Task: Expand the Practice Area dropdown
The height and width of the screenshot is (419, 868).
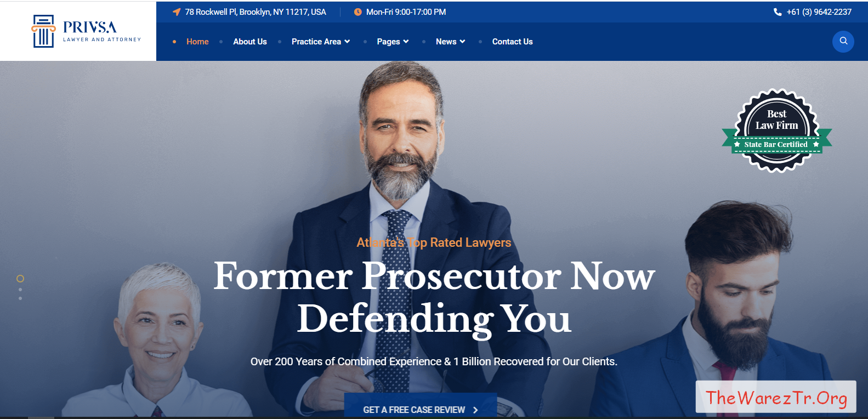Action: (x=321, y=42)
